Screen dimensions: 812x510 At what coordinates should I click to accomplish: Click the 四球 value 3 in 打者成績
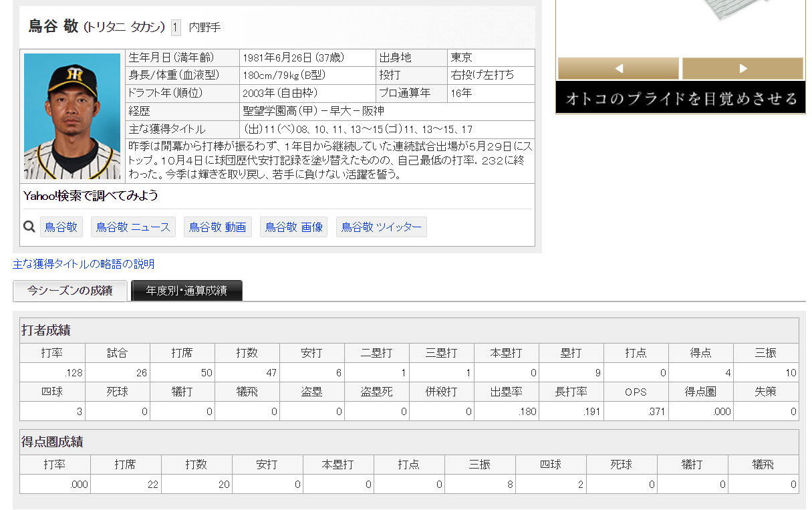point(52,412)
